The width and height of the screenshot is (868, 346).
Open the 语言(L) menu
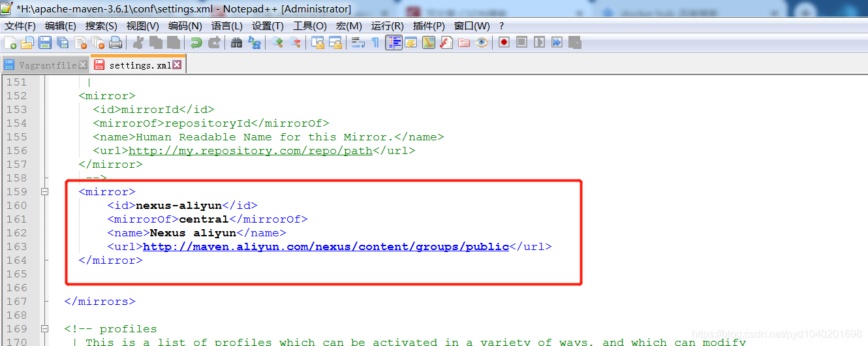(x=226, y=25)
